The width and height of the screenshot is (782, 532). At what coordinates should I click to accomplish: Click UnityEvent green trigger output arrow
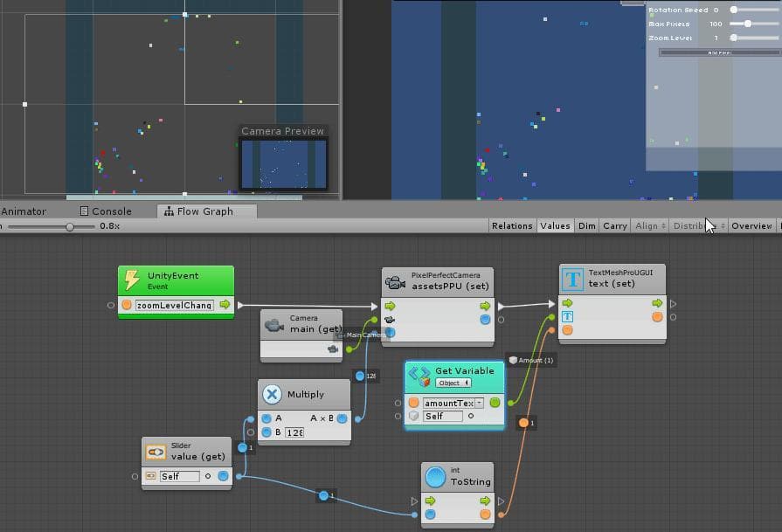225,304
